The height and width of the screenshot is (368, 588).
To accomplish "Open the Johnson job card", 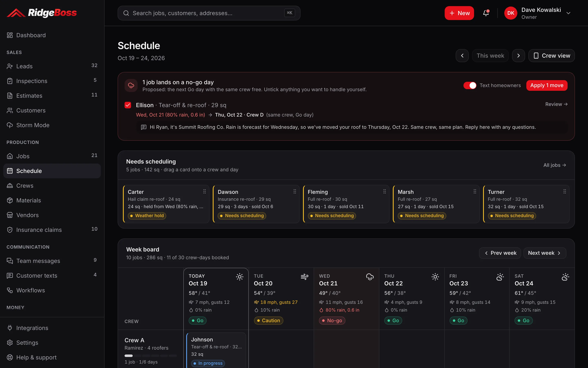I will (216, 350).
